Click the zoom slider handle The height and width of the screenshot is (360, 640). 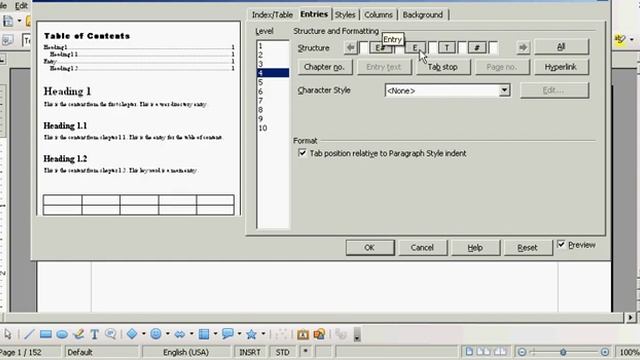563,352
